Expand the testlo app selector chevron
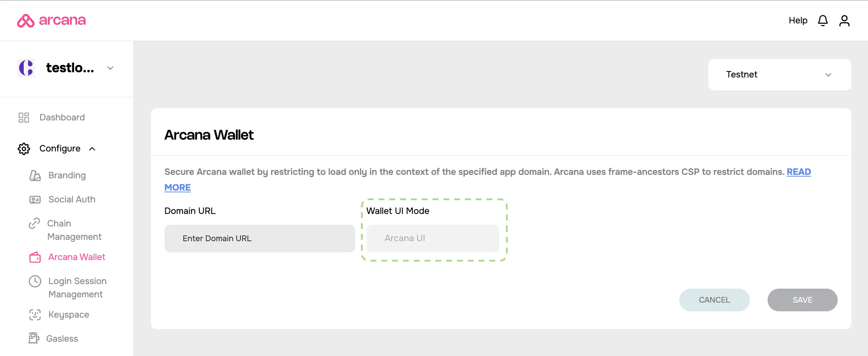The width and height of the screenshot is (868, 356). tap(110, 68)
